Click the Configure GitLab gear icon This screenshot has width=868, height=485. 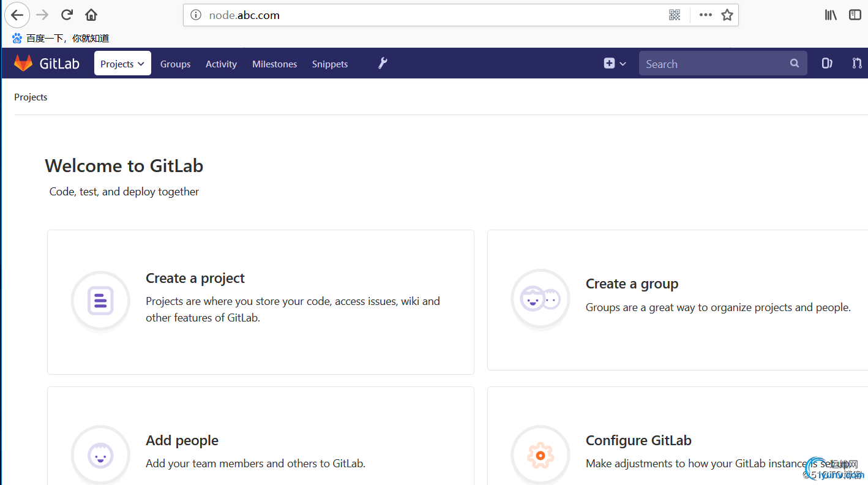(541, 455)
